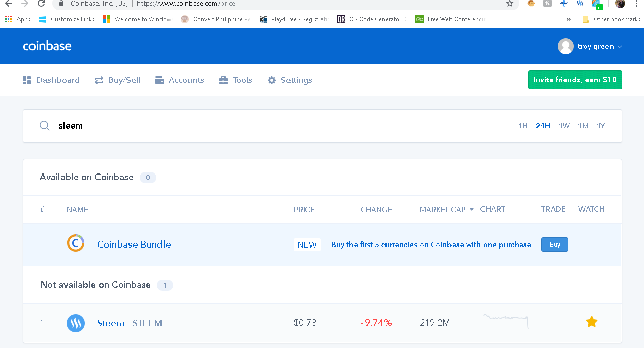The width and height of the screenshot is (644, 348).
Task: Open the Coinbase Bundle link
Action: [134, 245]
